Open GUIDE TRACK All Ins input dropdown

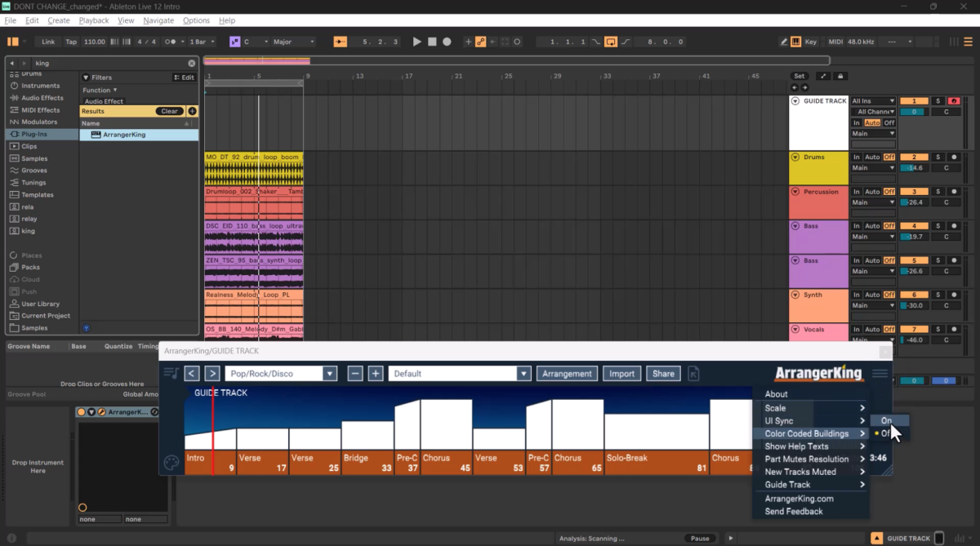pyautogui.click(x=873, y=101)
